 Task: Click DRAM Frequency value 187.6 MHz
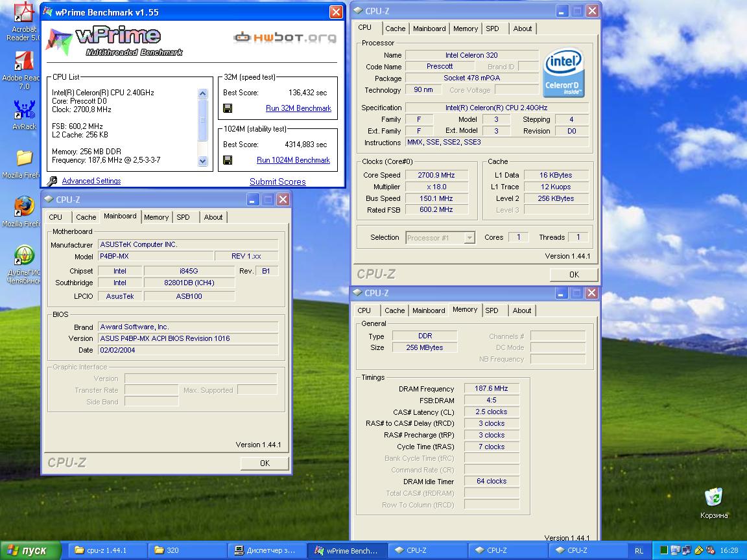point(491,389)
